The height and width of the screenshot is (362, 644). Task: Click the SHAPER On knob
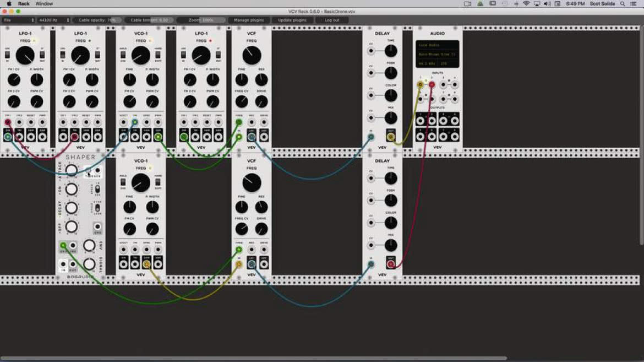click(71, 189)
